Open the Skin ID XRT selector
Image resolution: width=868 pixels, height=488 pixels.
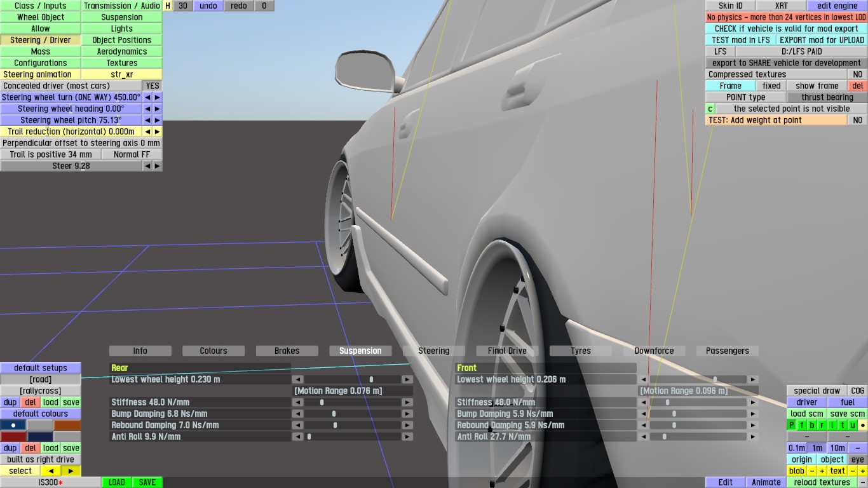(782, 6)
